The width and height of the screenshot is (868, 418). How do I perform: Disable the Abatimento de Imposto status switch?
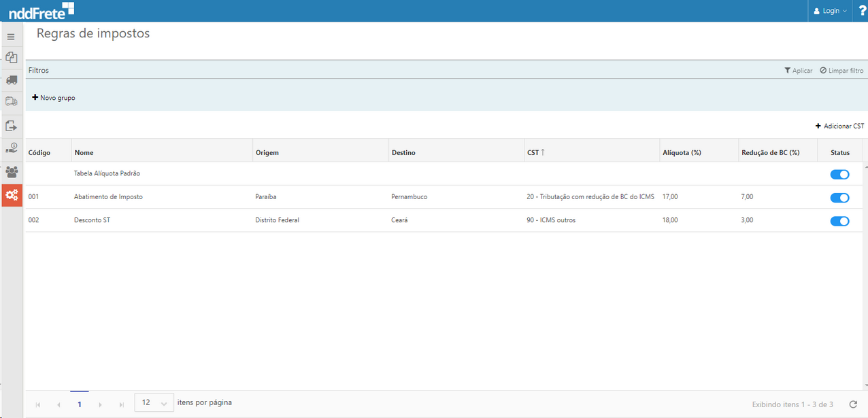(x=839, y=198)
